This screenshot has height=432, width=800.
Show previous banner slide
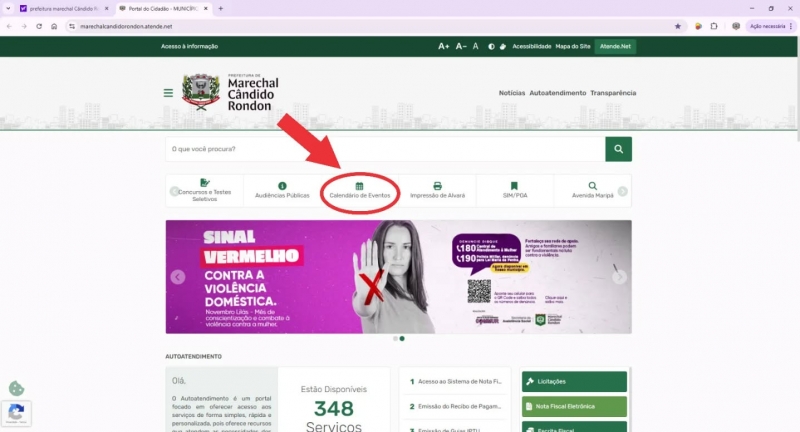coord(178,277)
